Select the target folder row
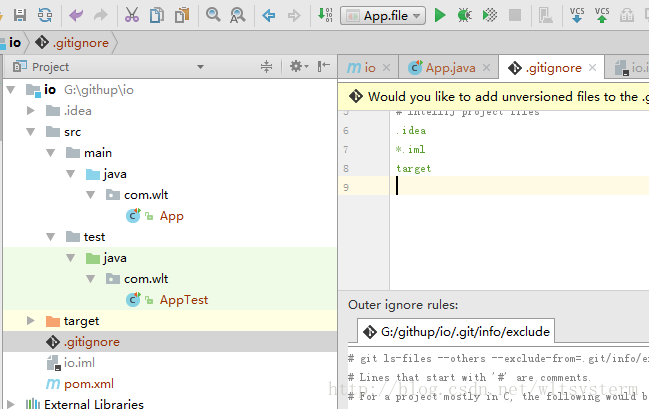 click(x=170, y=321)
